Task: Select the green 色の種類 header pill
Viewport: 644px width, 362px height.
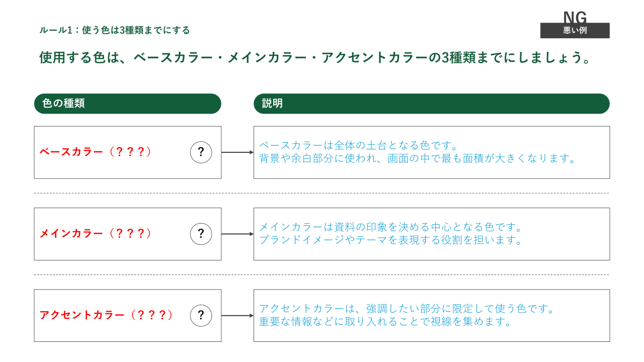Action: pyautogui.click(x=127, y=104)
